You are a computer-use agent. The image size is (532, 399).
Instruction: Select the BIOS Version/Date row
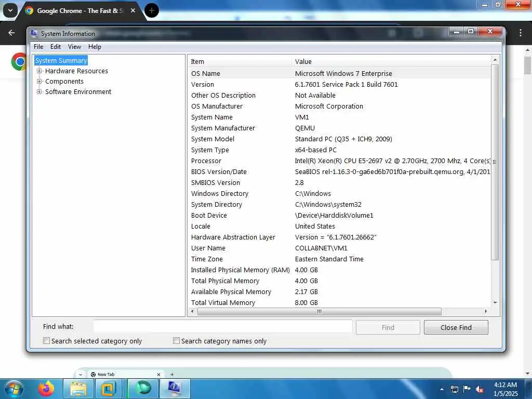click(339, 171)
